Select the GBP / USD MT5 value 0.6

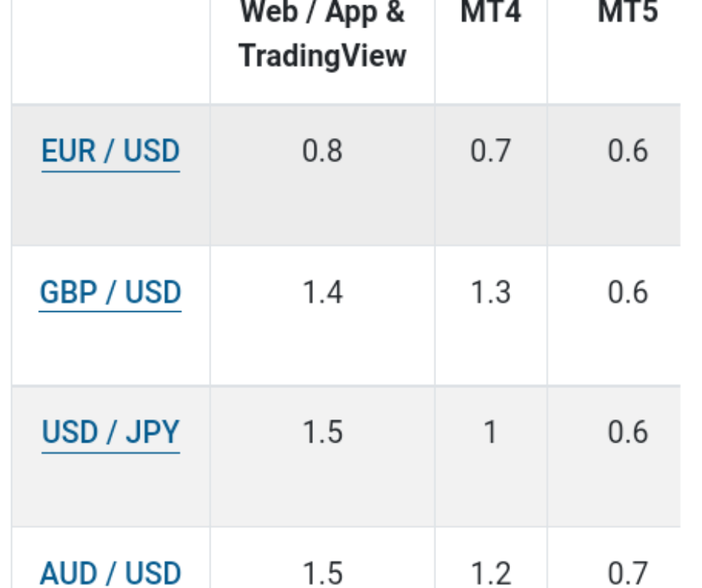[627, 293]
